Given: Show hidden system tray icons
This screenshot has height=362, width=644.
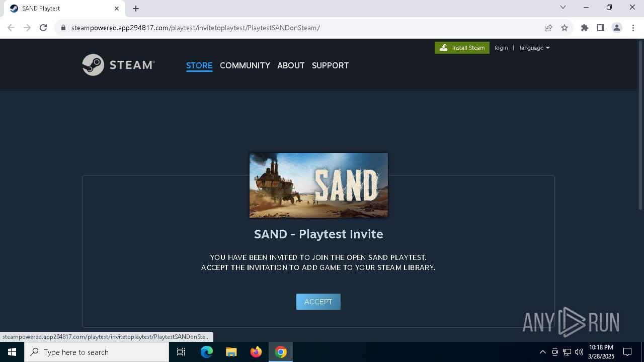Looking at the screenshot, I should [x=542, y=352].
